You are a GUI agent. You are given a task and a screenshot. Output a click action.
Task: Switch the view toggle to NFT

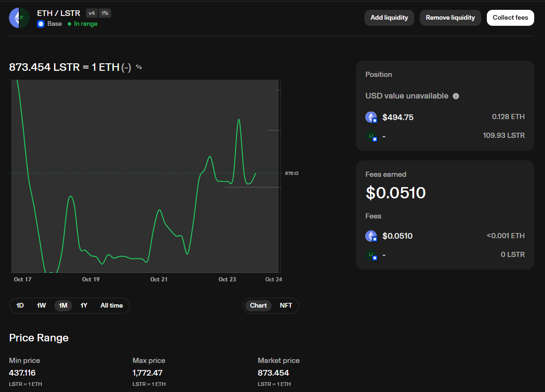click(x=286, y=306)
